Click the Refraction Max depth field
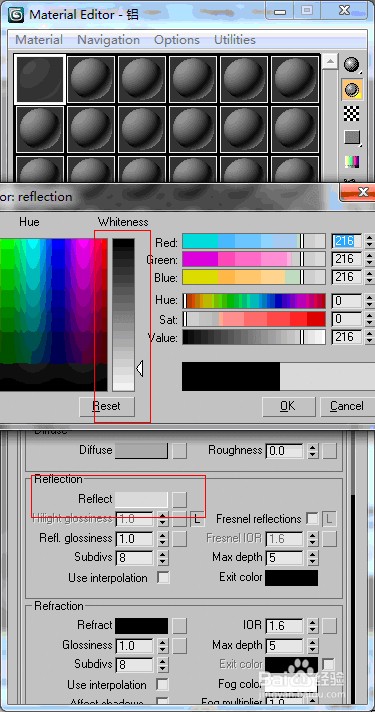 tap(285, 645)
